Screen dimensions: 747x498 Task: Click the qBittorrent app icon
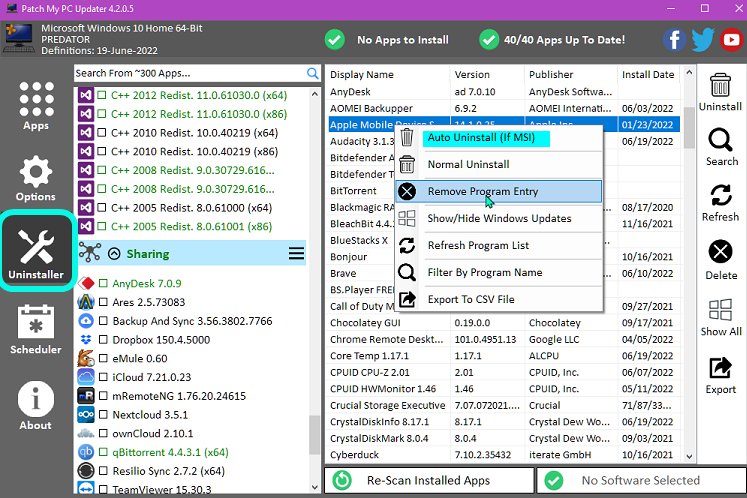[86, 452]
